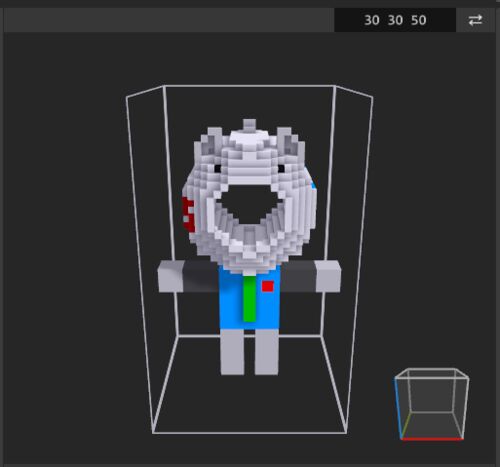
Task: Click the green tie on the voxel character
Action: (249, 299)
